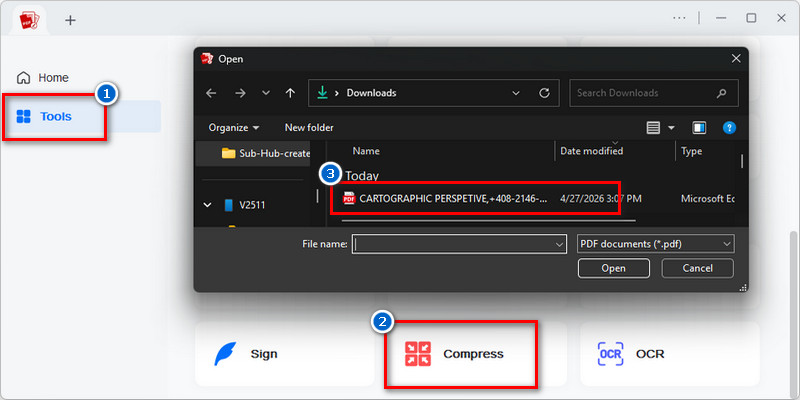The height and width of the screenshot is (400, 800).
Task: Open the view options dropdown arrow
Action: click(671, 128)
